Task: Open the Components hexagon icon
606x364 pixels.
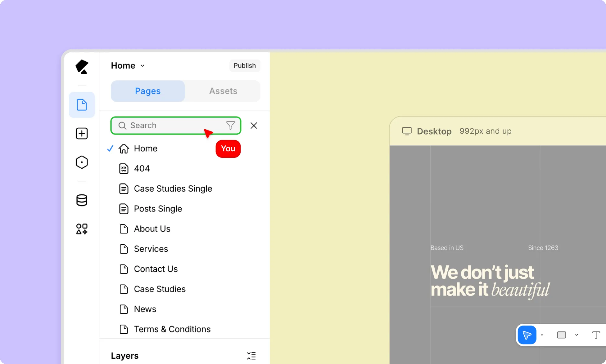Action: click(x=82, y=162)
